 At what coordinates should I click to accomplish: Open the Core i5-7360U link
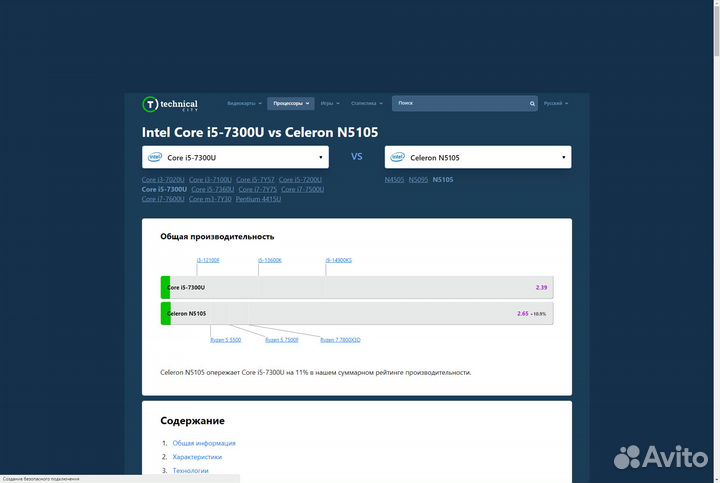coord(213,189)
